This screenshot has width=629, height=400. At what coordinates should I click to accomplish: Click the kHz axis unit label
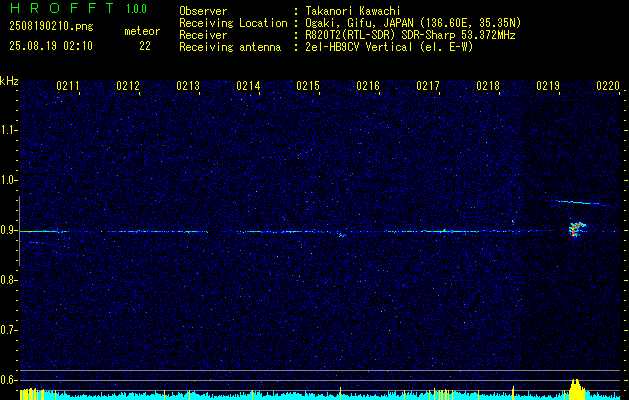coord(9,81)
